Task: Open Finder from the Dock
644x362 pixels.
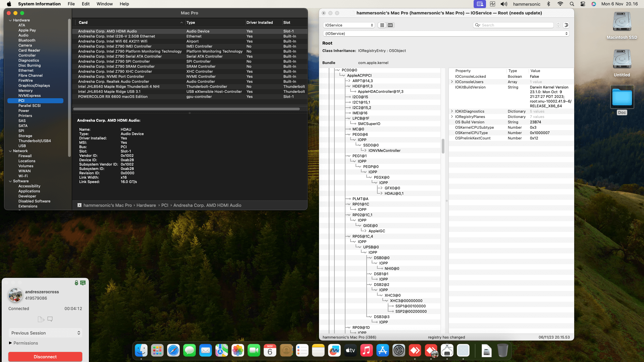Action: coord(141,351)
